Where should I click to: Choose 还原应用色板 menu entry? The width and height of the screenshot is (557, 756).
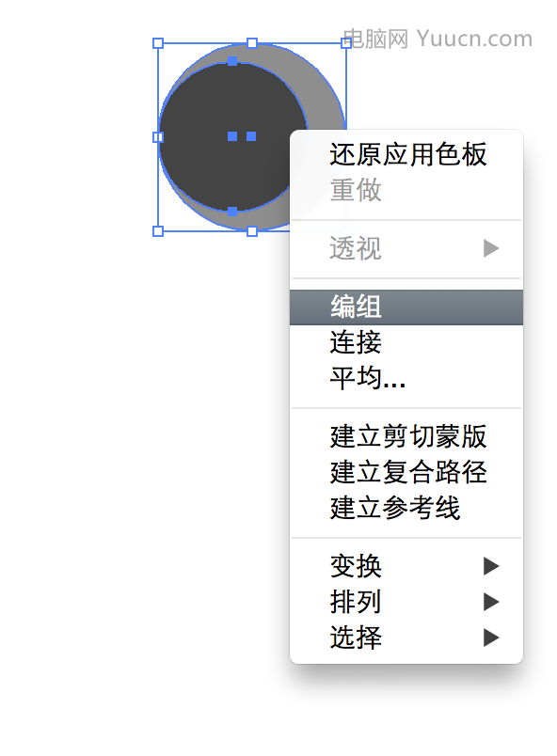(x=406, y=154)
